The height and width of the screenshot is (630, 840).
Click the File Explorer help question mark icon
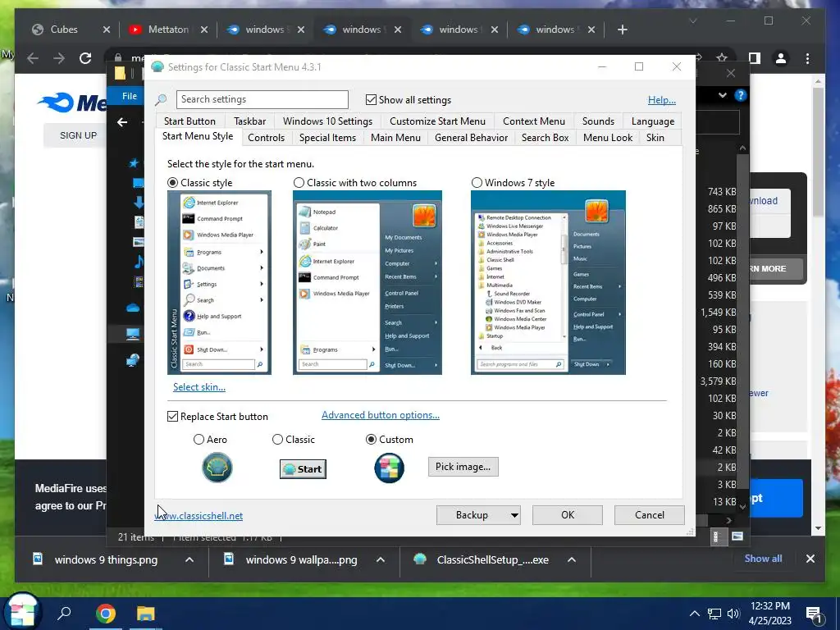tap(741, 95)
